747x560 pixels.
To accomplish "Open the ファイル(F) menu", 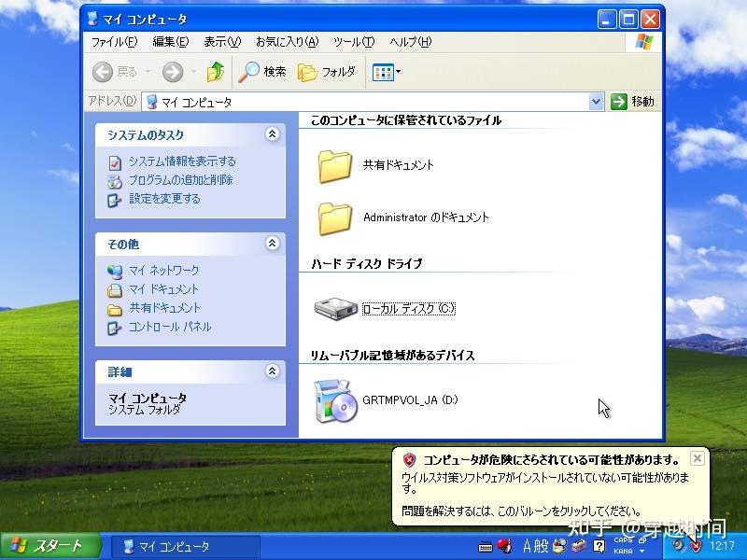I will click(114, 42).
